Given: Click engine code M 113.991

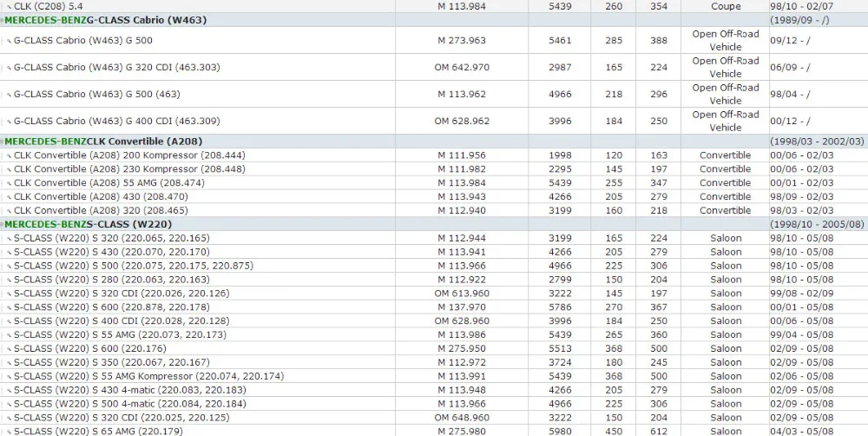Looking at the screenshot, I should pyautogui.click(x=462, y=376).
